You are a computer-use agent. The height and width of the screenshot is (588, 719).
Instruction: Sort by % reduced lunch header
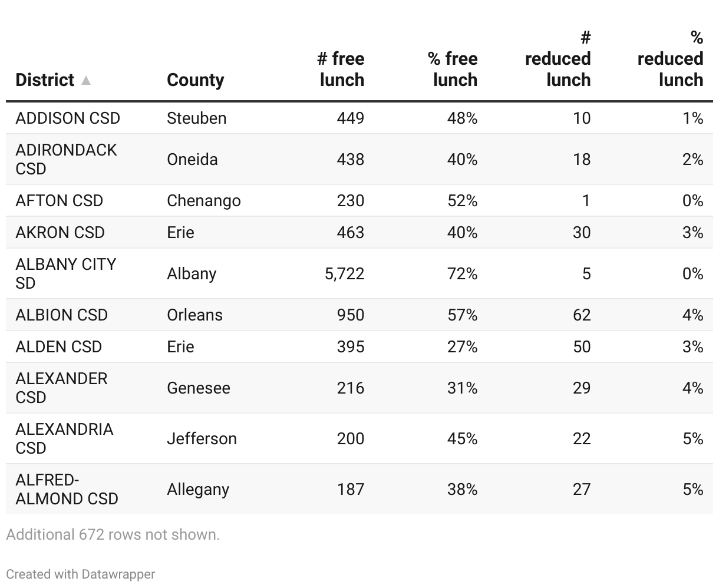670,59
